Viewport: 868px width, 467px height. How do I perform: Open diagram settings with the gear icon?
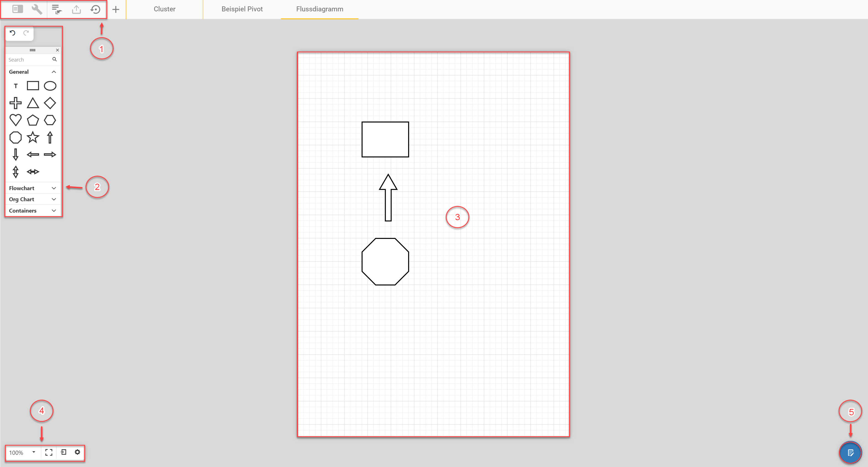(78, 453)
